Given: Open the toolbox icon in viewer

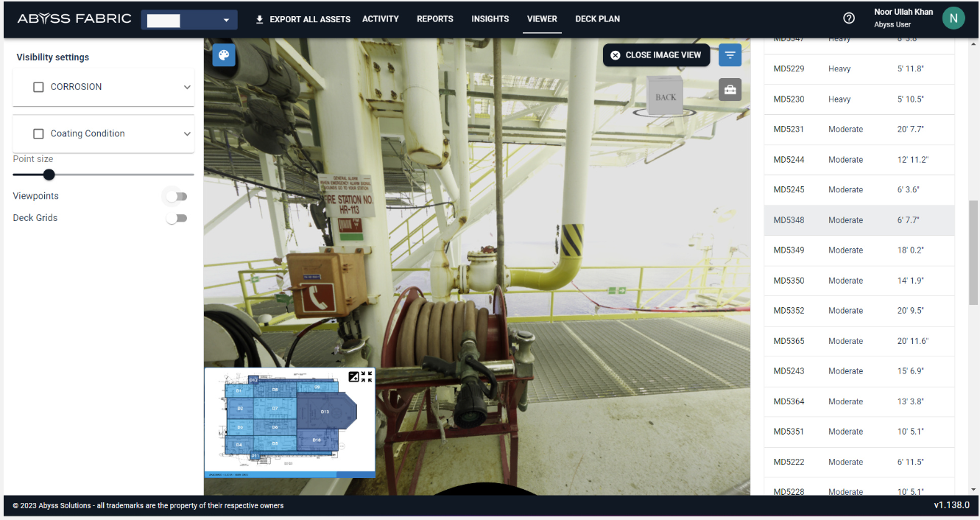Looking at the screenshot, I should point(730,90).
